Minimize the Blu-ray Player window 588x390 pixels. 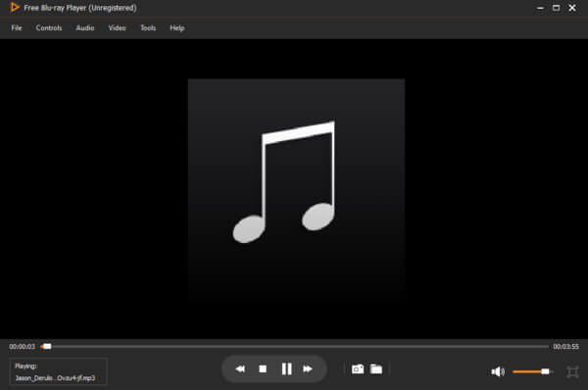tap(540, 8)
